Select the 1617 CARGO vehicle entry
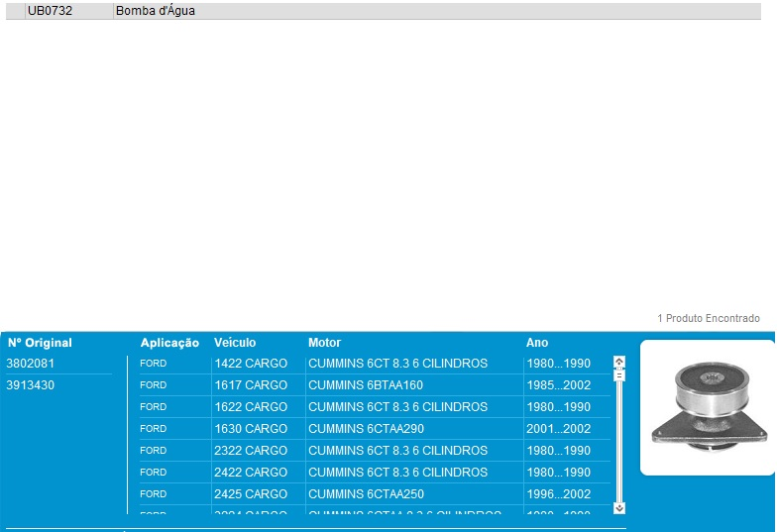Image resolution: width=777 pixels, height=532 pixels. click(x=251, y=385)
